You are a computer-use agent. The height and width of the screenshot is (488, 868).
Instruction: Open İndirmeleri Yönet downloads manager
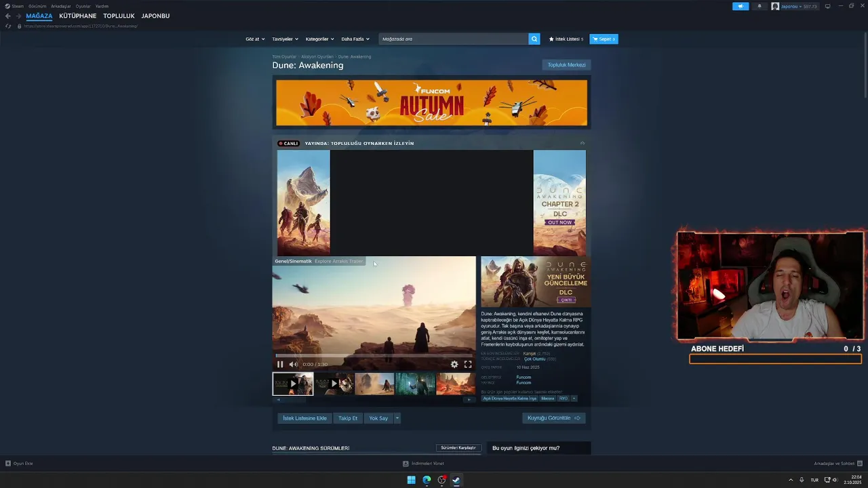(x=424, y=464)
